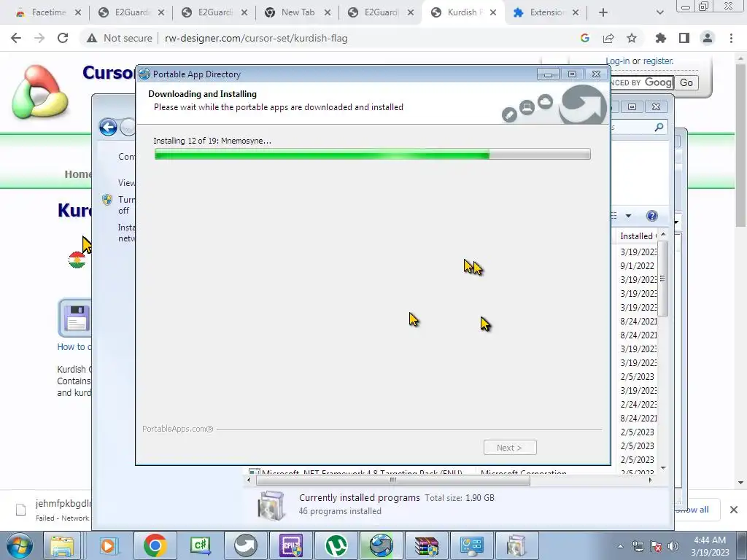This screenshot has height=560, width=747.
Task: Toggle Chrome side panel
Action: click(x=684, y=38)
